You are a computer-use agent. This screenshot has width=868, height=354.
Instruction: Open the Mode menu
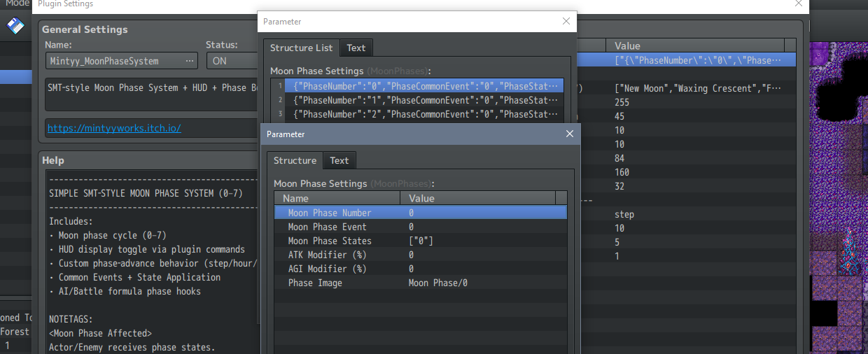(17, 3)
